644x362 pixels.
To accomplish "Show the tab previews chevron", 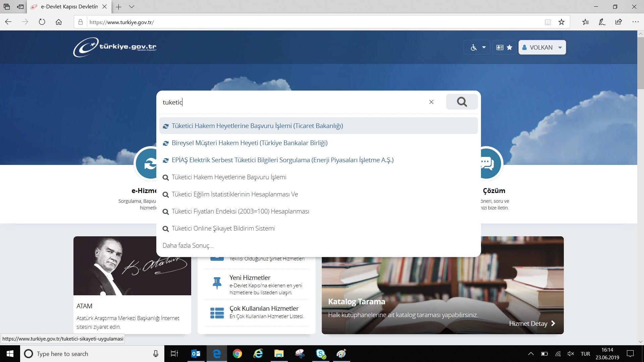I will (x=132, y=7).
